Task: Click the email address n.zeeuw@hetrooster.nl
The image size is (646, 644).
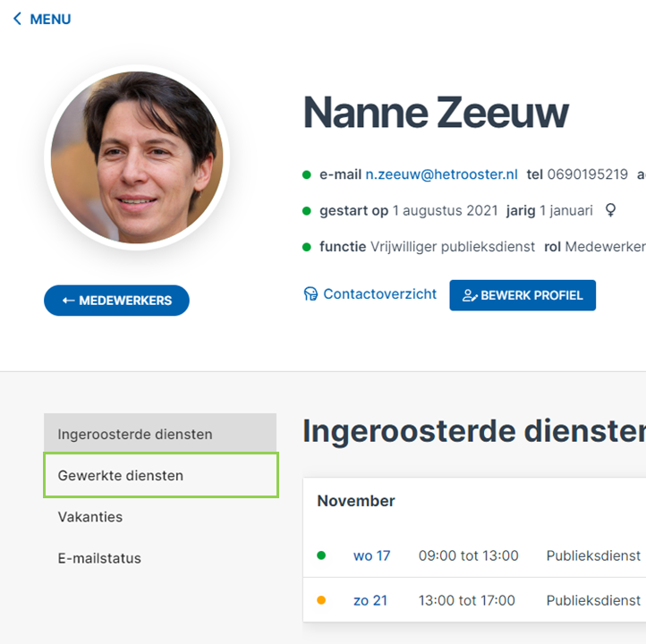Action: tap(441, 174)
